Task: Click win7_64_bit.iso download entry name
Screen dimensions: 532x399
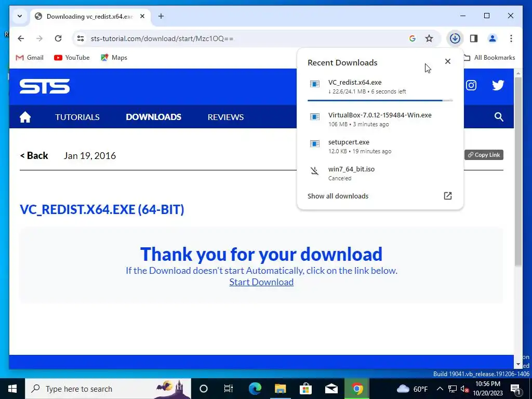Action: 352,169
